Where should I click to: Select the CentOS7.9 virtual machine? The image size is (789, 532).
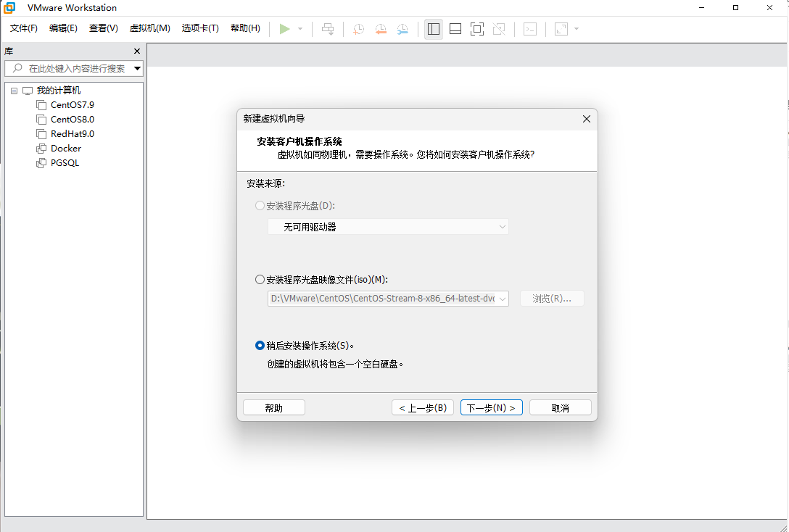(73, 105)
